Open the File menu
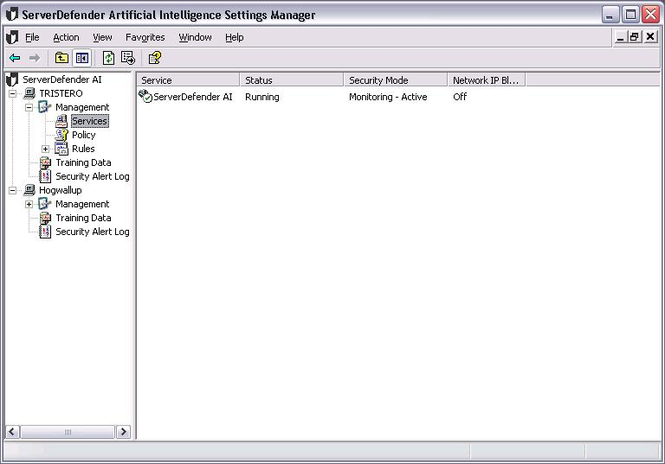This screenshot has height=464, width=665. click(32, 37)
